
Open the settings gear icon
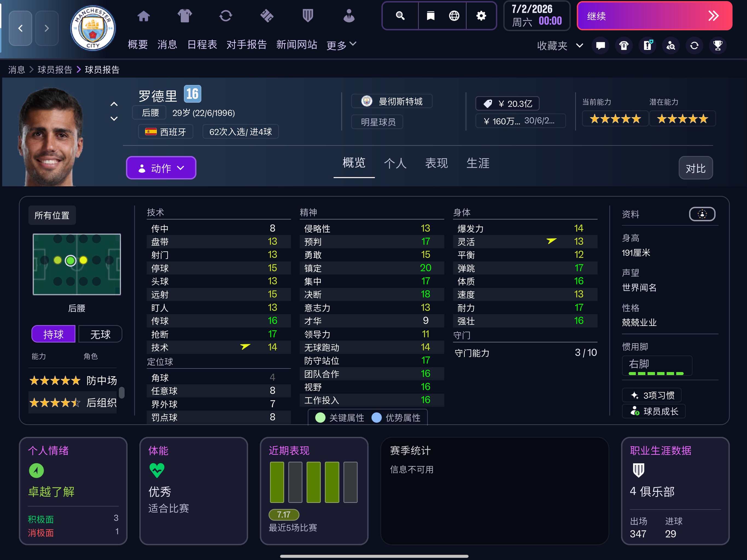[x=481, y=16]
